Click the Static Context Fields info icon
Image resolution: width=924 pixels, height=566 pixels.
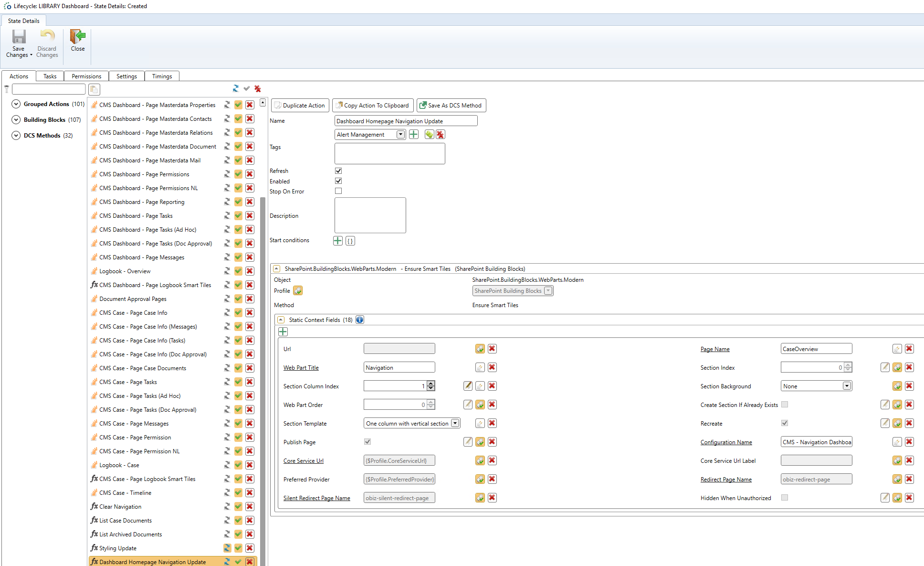click(x=360, y=320)
